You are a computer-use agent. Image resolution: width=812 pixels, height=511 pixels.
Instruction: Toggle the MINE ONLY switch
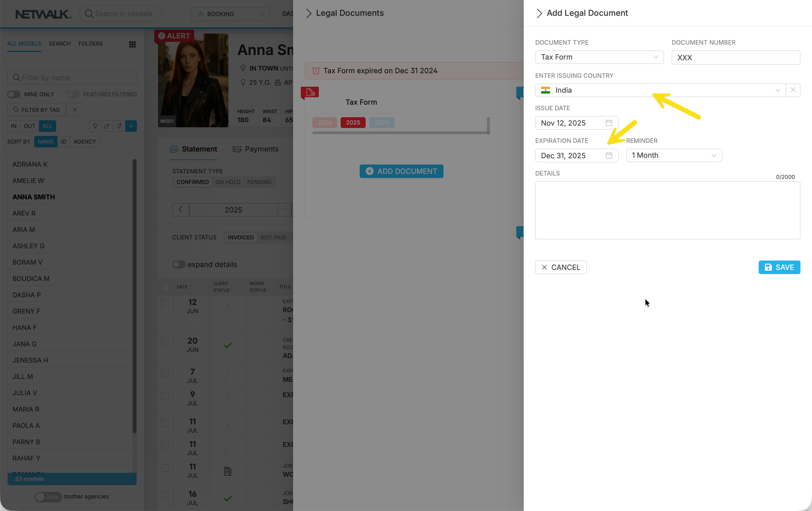(x=14, y=94)
